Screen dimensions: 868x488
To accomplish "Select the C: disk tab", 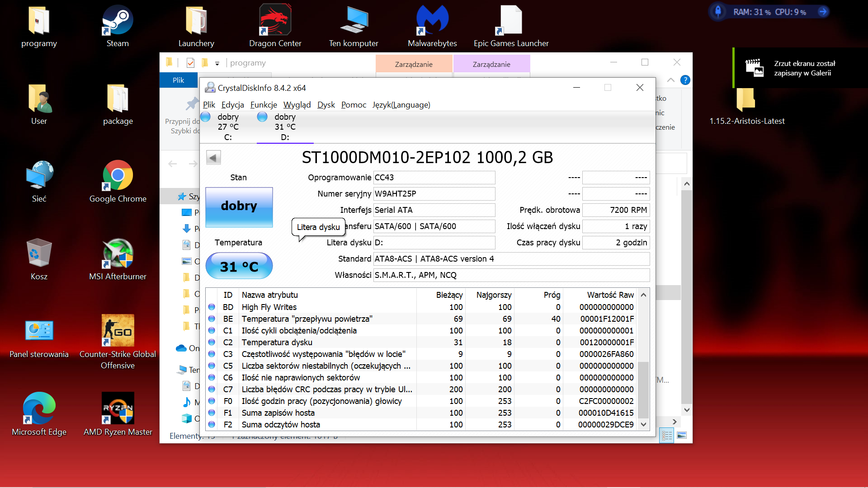I will [x=228, y=127].
